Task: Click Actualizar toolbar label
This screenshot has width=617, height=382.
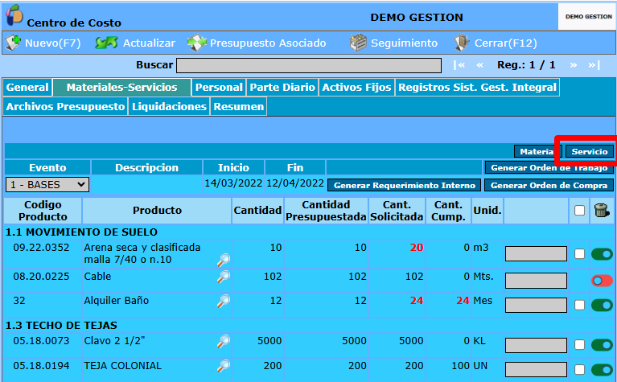Action: pyautogui.click(x=149, y=43)
